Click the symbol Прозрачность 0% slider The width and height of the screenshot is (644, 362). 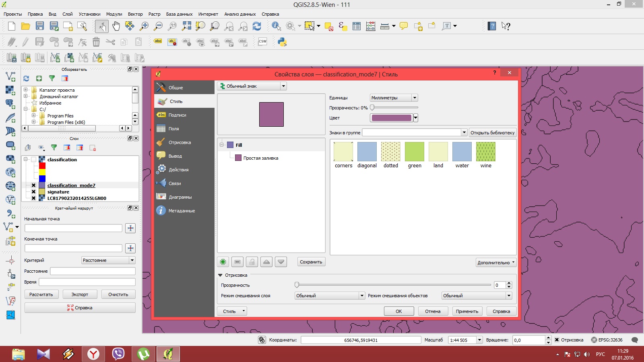394,107
